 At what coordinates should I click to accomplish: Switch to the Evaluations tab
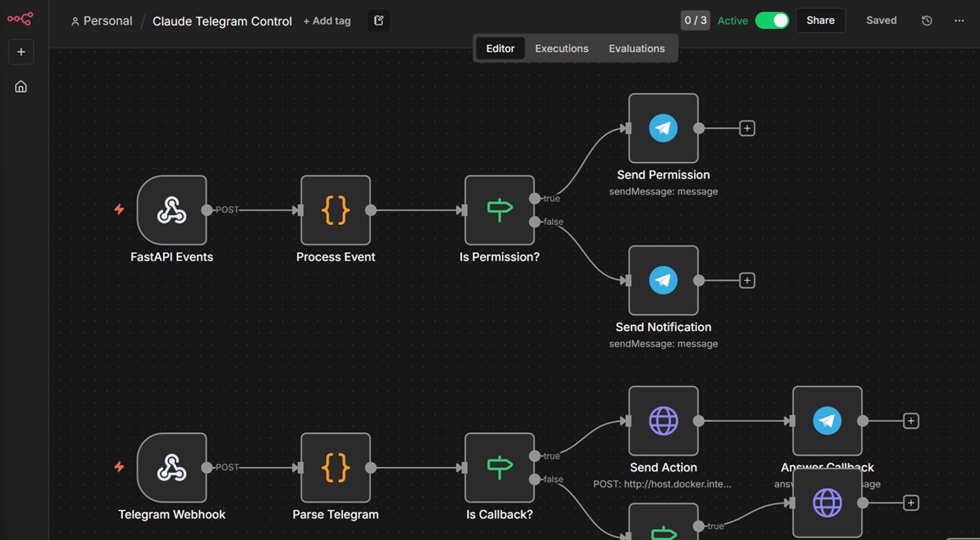click(x=636, y=48)
